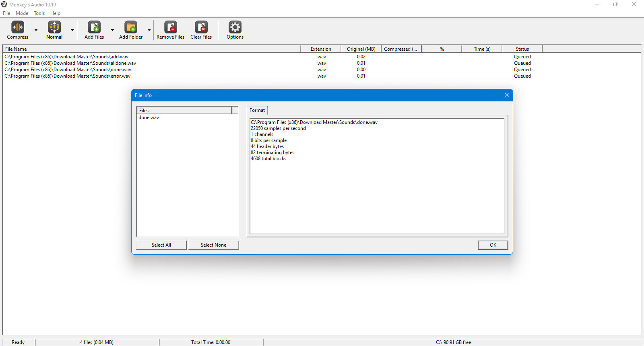Click the Select None button
Image resolution: width=644 pixels, height=346 pixels.
tap(214, 245)
